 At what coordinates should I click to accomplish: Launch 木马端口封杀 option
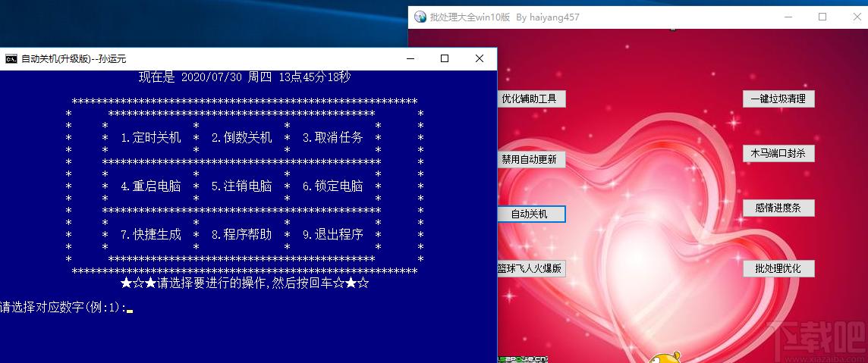point(778,154)
